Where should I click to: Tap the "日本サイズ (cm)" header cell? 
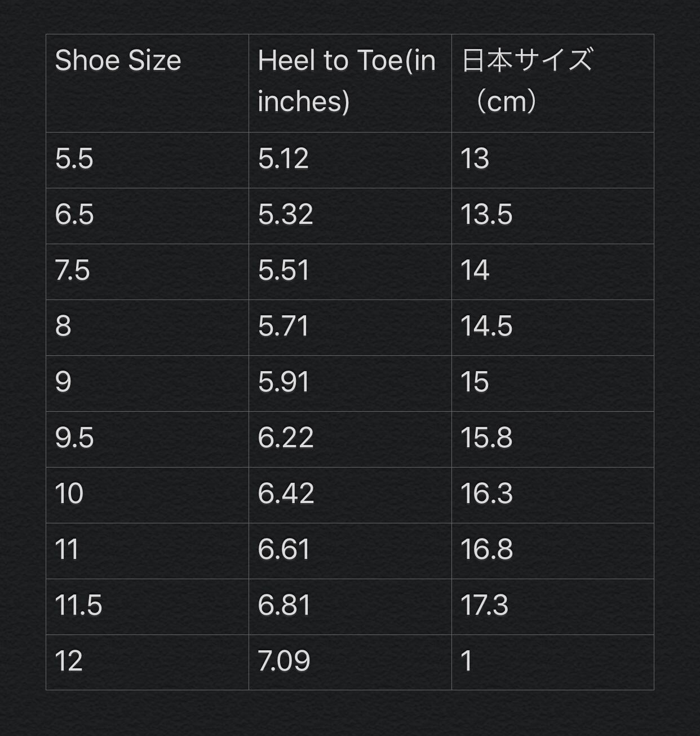(x=552, y=83)
